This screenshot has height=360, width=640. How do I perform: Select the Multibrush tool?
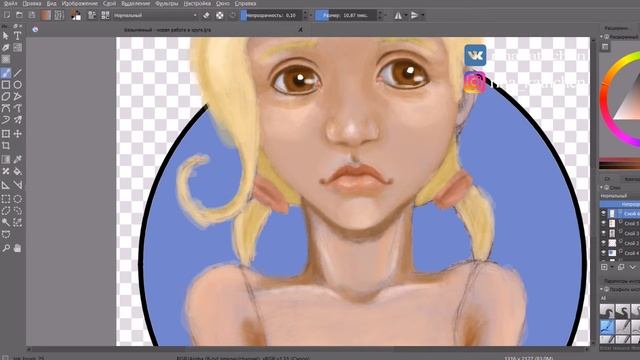pos(18,120)
